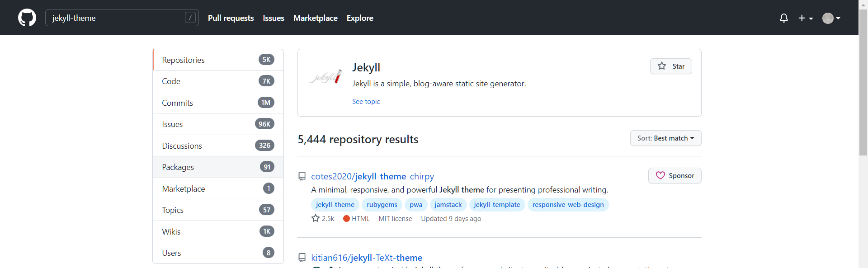
Task: Select the Packages results filter
Action: pyautogui.click(x=218, y=167)
